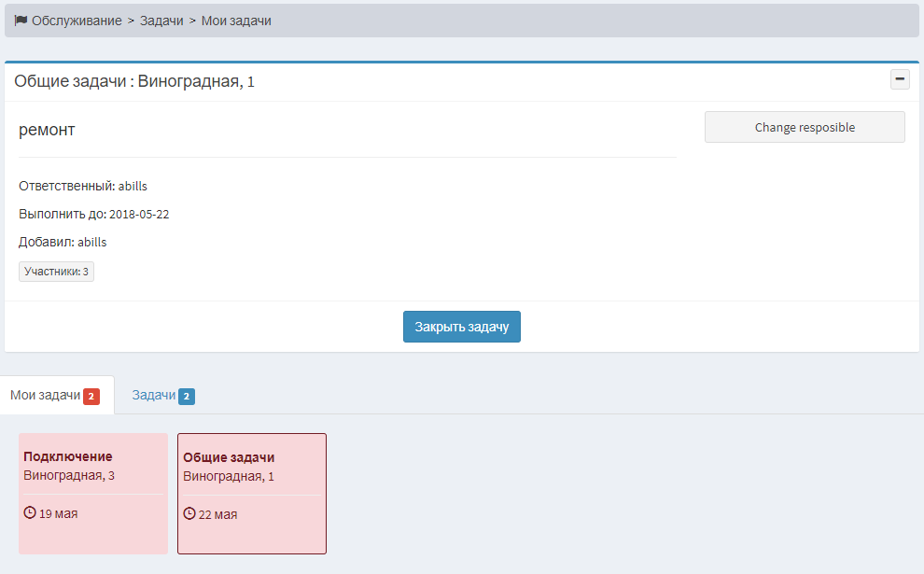Click the Ответственный: abills line
Viewport: 924px width, 574px height.
(83, 187)
